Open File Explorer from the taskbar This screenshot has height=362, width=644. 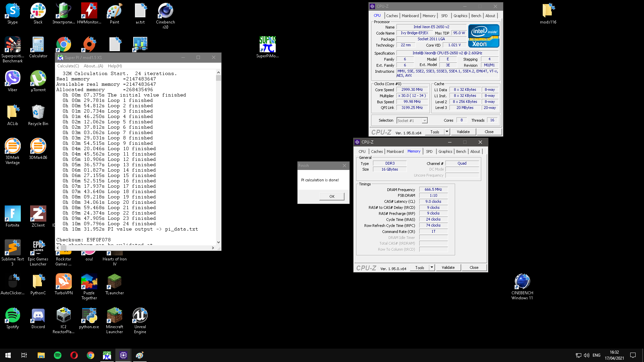tap(41, 355)
